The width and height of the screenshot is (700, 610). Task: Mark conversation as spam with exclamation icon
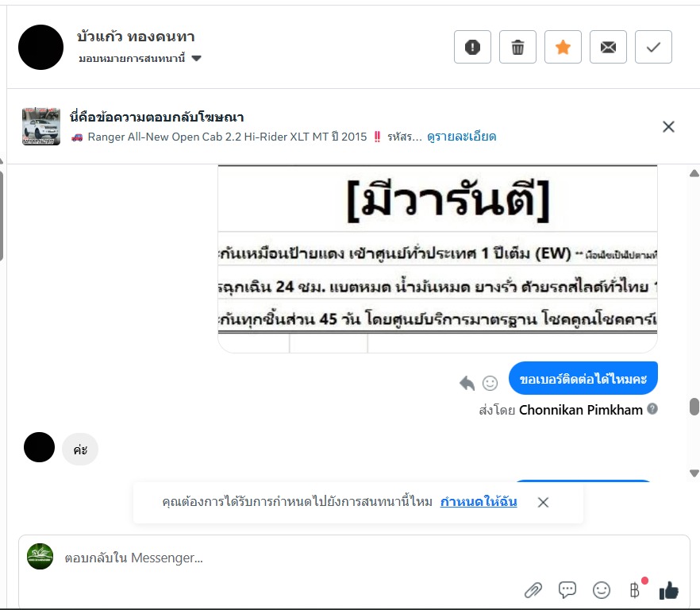[472, 47]
